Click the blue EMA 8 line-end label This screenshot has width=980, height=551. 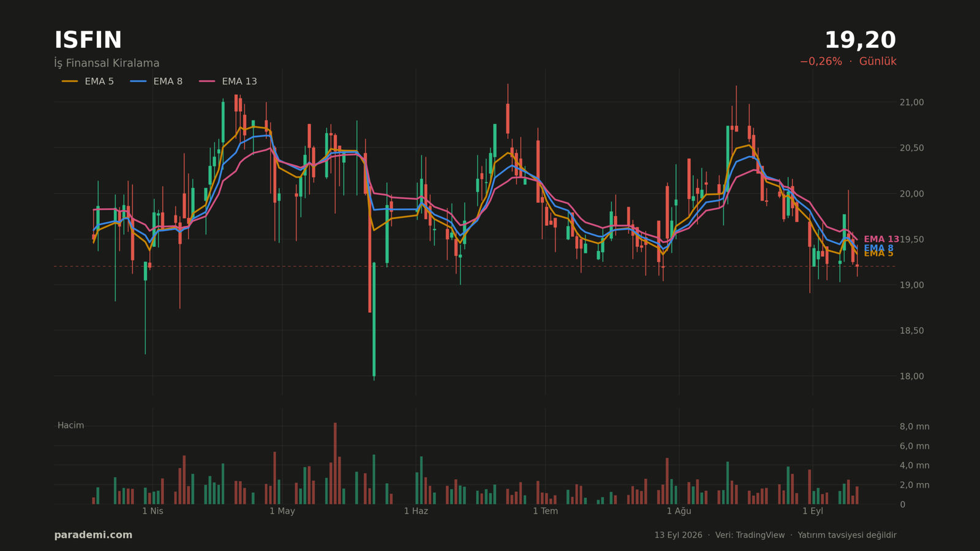pos(878,248)
